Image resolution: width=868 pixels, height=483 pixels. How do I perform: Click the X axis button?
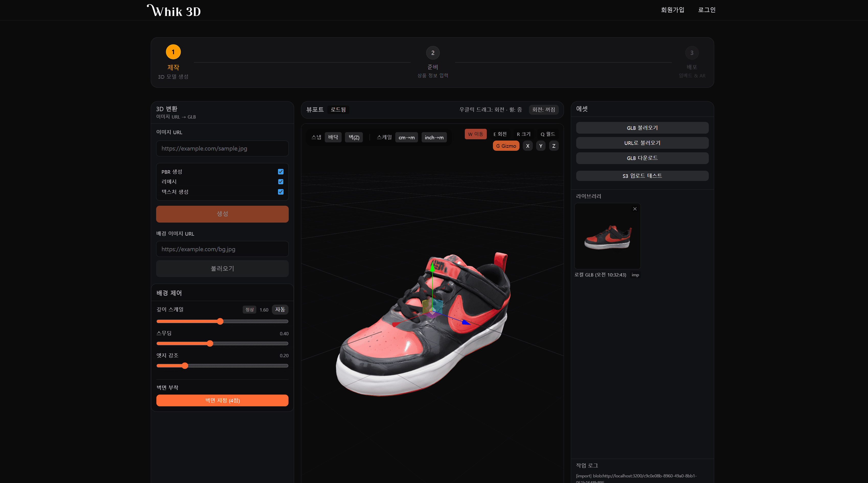click(527, 146)
